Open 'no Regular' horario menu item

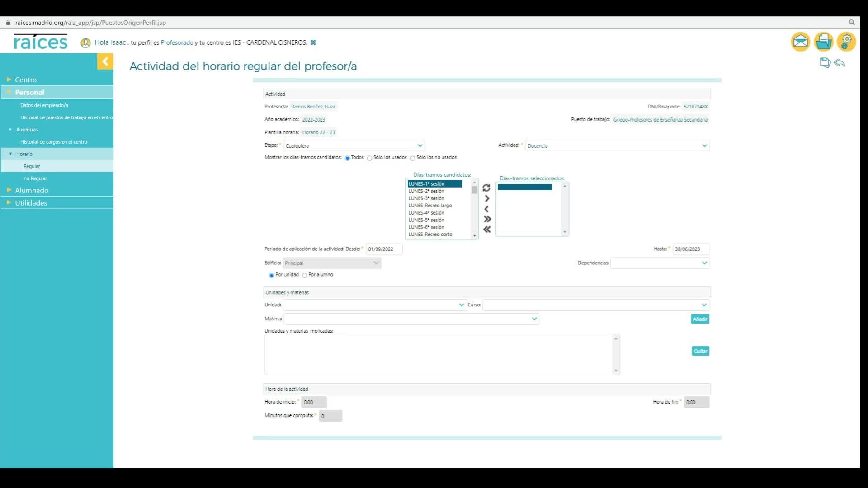tap(35, 178)
